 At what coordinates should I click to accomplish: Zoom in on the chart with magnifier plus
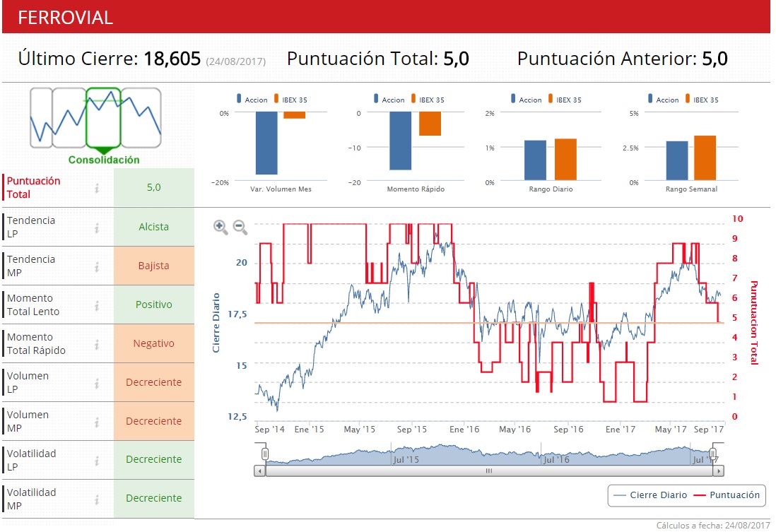221,227
